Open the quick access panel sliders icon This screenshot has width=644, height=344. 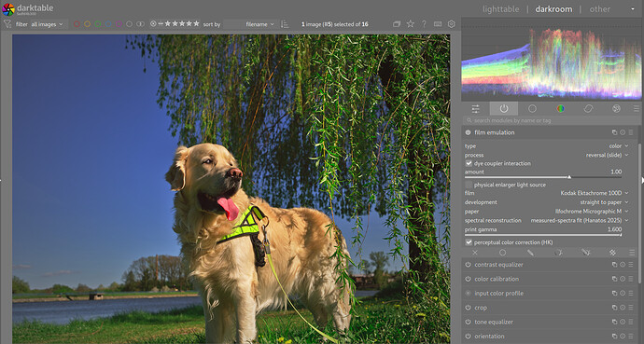click(x=475, y=109)
